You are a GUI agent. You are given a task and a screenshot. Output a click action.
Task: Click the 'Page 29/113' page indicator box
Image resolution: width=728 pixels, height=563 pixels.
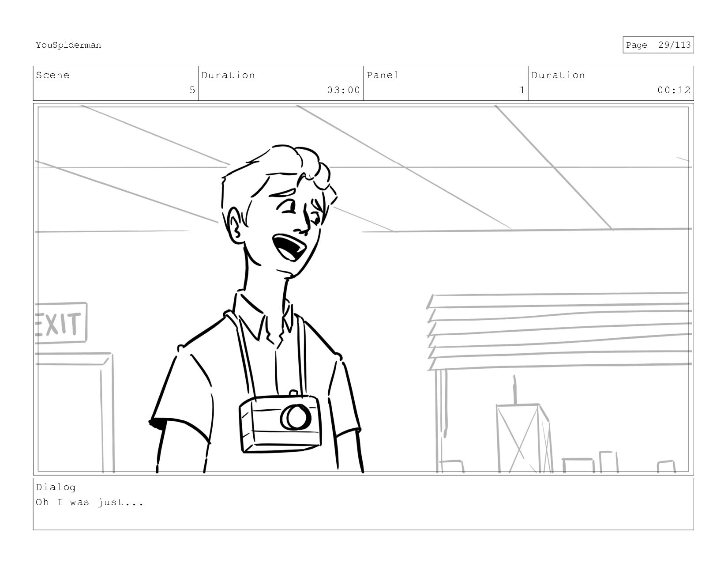(658, 45)
